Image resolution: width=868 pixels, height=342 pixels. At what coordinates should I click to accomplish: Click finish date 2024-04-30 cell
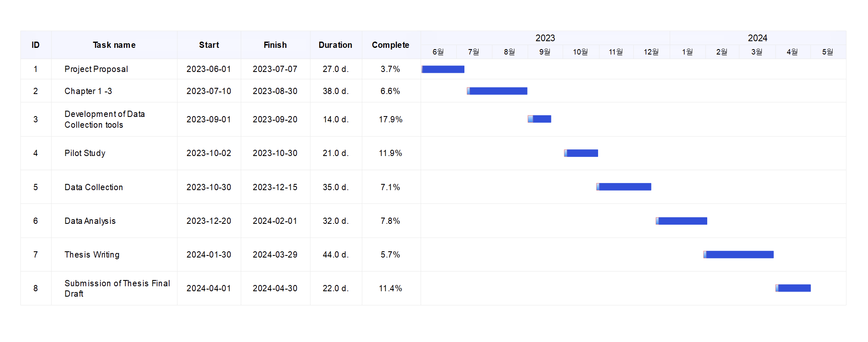pyautogui.click(x=275, y=288)
